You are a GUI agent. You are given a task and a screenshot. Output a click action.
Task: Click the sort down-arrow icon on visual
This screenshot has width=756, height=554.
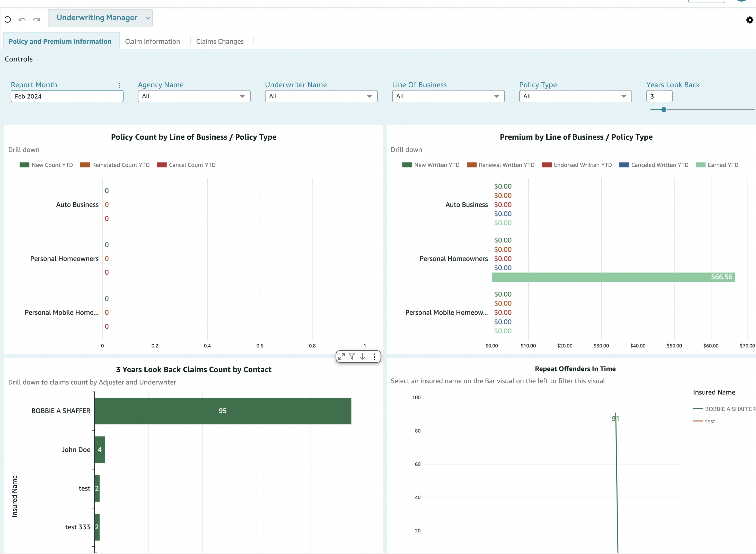(x=362, y=356)
